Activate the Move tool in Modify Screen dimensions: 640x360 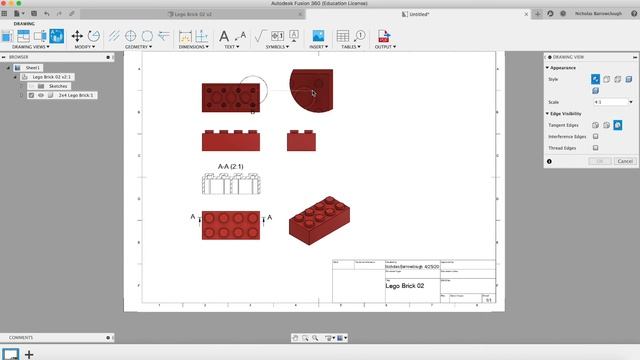pyautogui.click(x=77, y=36)
